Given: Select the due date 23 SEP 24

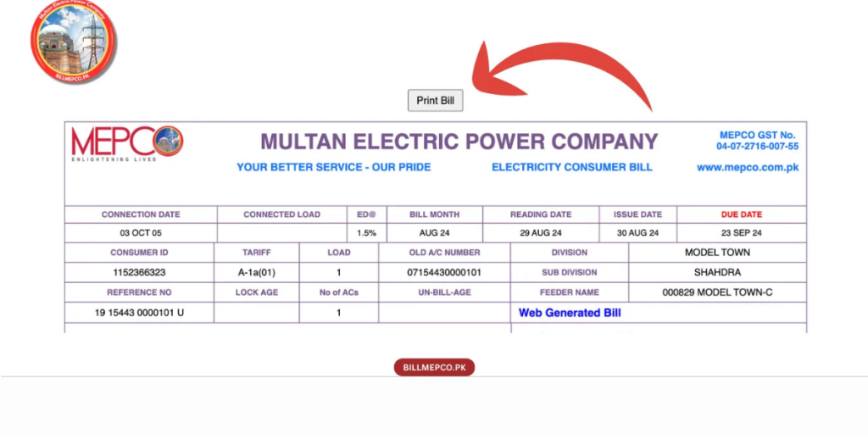Looking at the screenshot, I should pos(741,233).
